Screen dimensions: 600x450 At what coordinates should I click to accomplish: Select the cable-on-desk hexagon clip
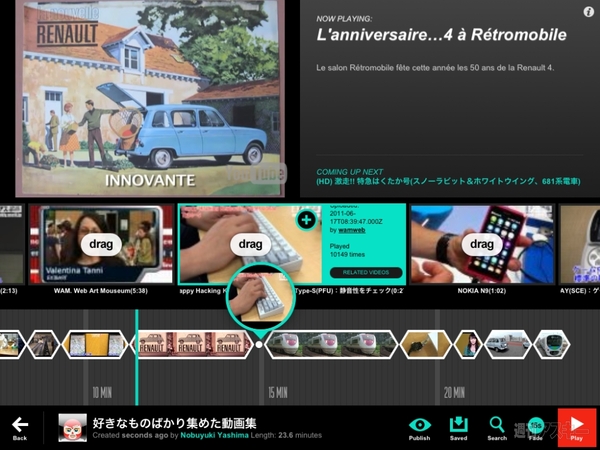[426, 344]
